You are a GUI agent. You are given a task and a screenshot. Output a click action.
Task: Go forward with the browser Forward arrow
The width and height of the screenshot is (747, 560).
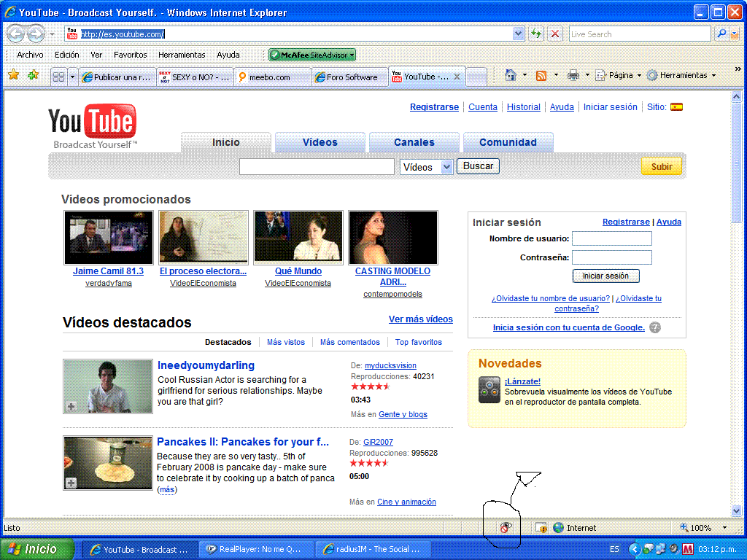36,34
